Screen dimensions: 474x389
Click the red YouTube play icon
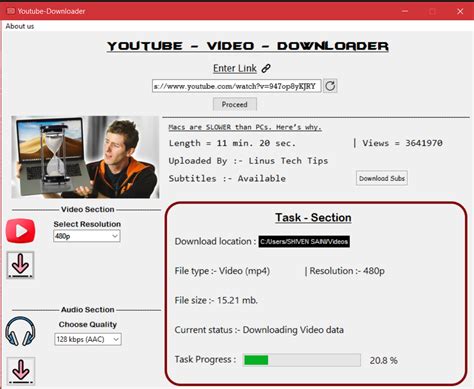(x=21, y=231)
